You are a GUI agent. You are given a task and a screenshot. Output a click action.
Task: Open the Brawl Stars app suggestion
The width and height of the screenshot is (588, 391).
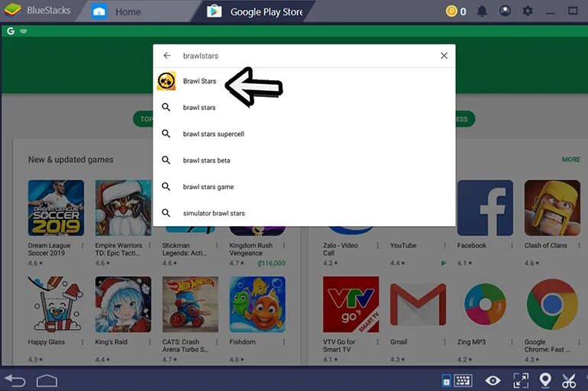pos(304,81)
